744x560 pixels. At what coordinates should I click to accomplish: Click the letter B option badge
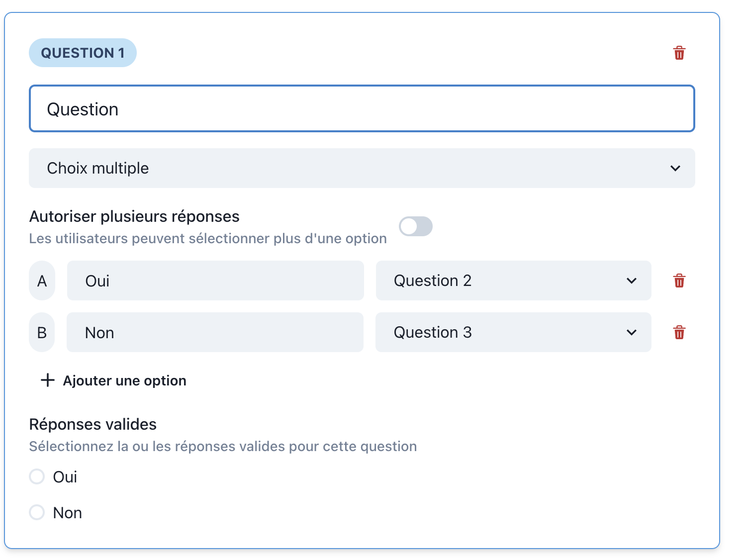point(42,332)
